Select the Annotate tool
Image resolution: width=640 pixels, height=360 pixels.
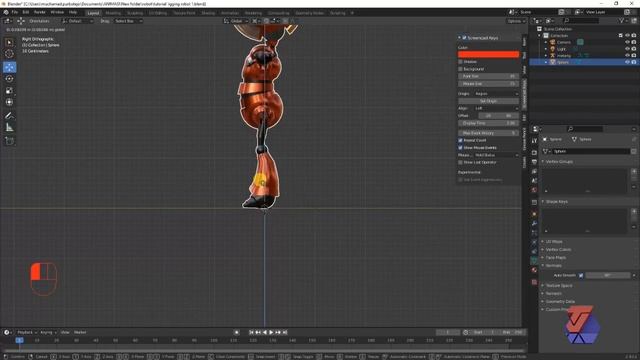click(9, 116)
